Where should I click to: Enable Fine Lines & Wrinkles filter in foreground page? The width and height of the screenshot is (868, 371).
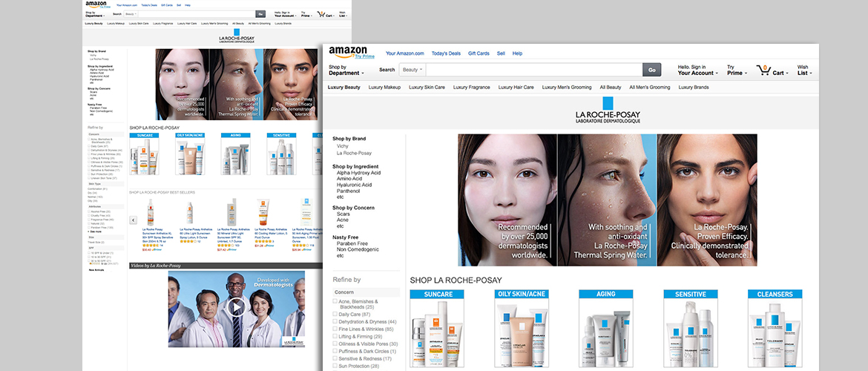[x=335, y=329]
